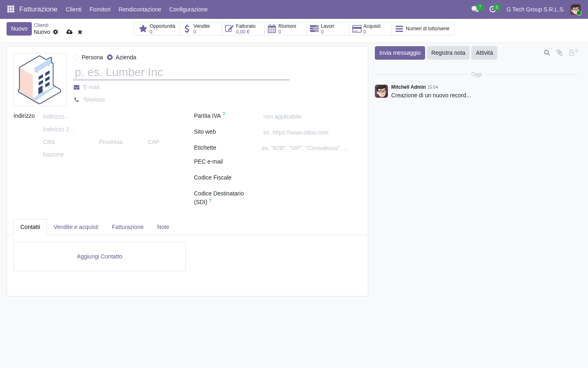Open the conversations chat bubble icon
The height and width of the screenshot is (368, 588).
click(475, 9)
